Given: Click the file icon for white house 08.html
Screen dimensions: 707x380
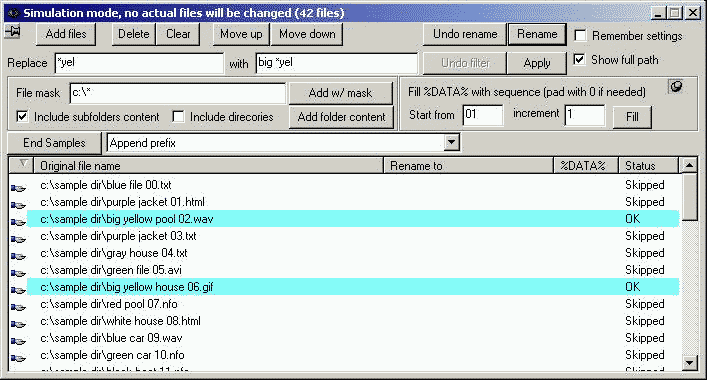Looking at the screenshot, I should click(x=18, y=324).
